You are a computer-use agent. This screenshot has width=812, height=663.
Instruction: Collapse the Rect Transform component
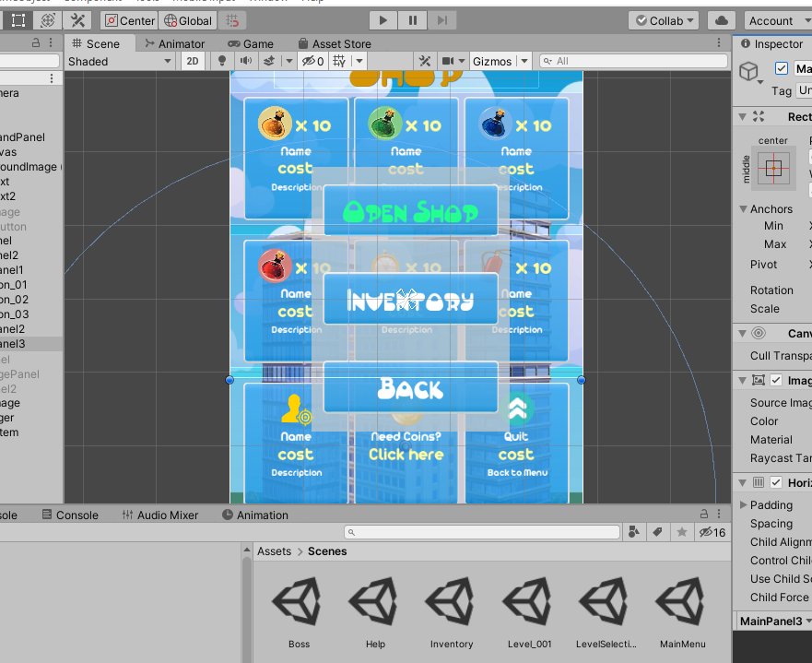pyautogui.click(x=743, y=116)
